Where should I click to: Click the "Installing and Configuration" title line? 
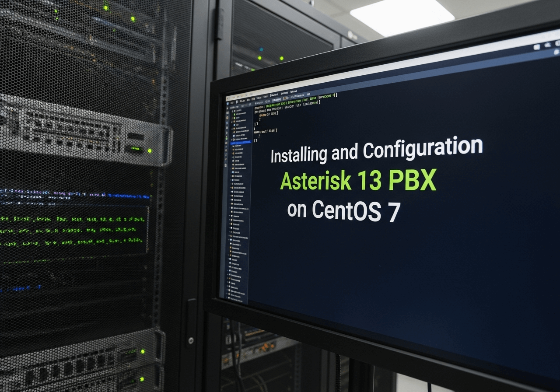pyautogui.click(x=377, y=150)
